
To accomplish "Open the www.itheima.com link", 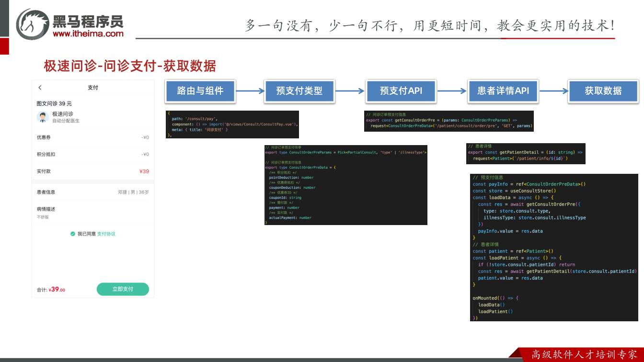I will tap(88, 34).
